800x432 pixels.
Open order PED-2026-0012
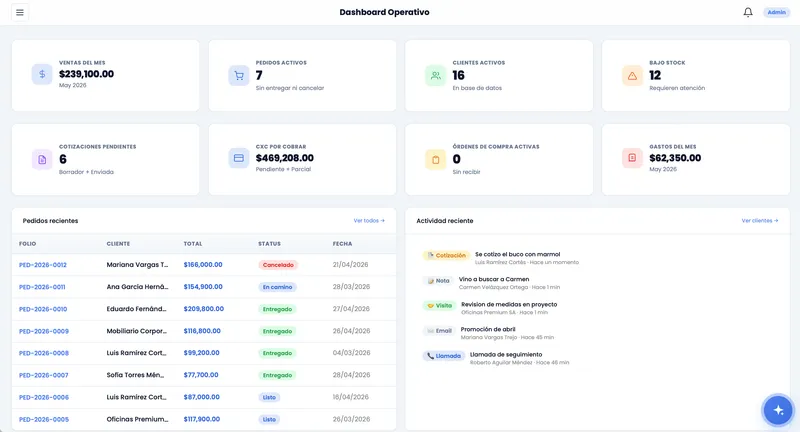(x=43, y=265)
